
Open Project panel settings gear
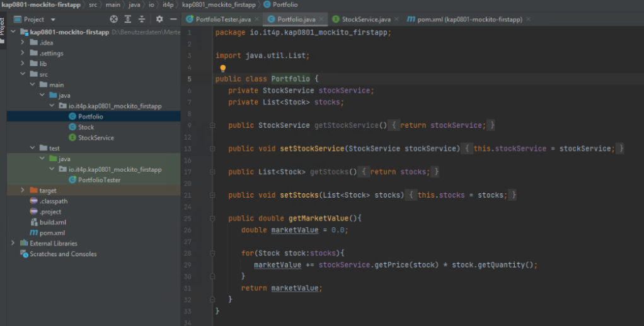[x=159, y=20]
